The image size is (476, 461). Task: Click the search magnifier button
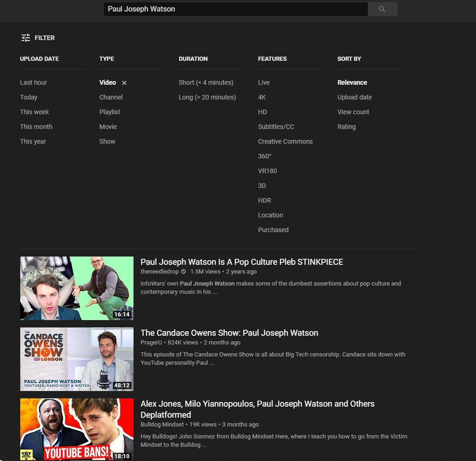click(x=383, y=9)
